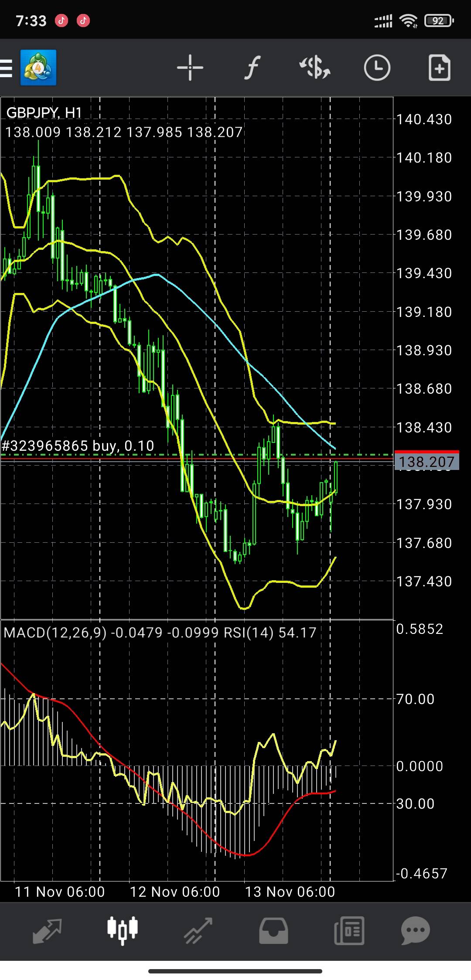Open the indicators list (f icon)
The width and height of the screenshot is (471, 980).
[x=252, y=68]
